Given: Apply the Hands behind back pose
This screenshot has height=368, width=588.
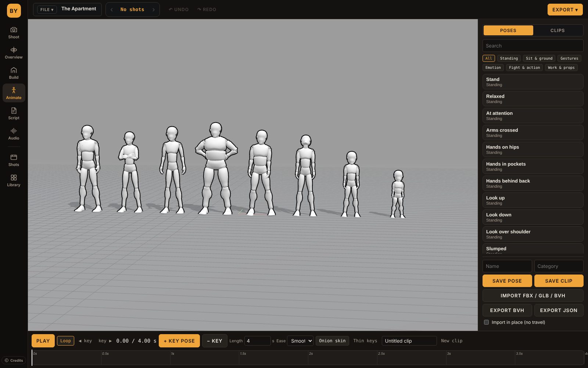Looking at the screenshot, I should click(x=533, y=183).
